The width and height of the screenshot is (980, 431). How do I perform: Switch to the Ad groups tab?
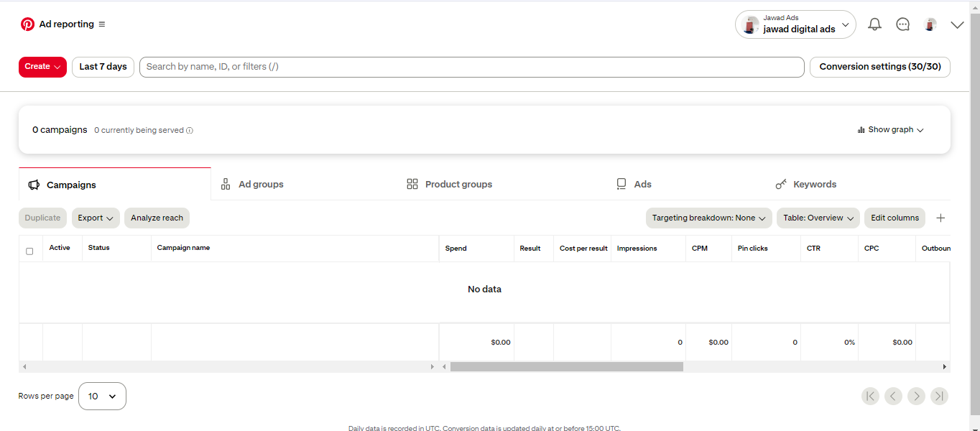tap(252, 185)
